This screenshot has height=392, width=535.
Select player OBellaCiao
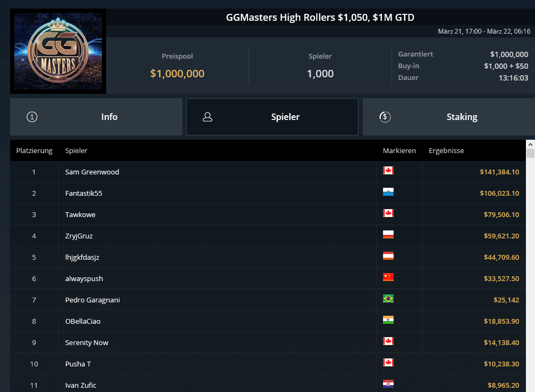coord(83,321)
